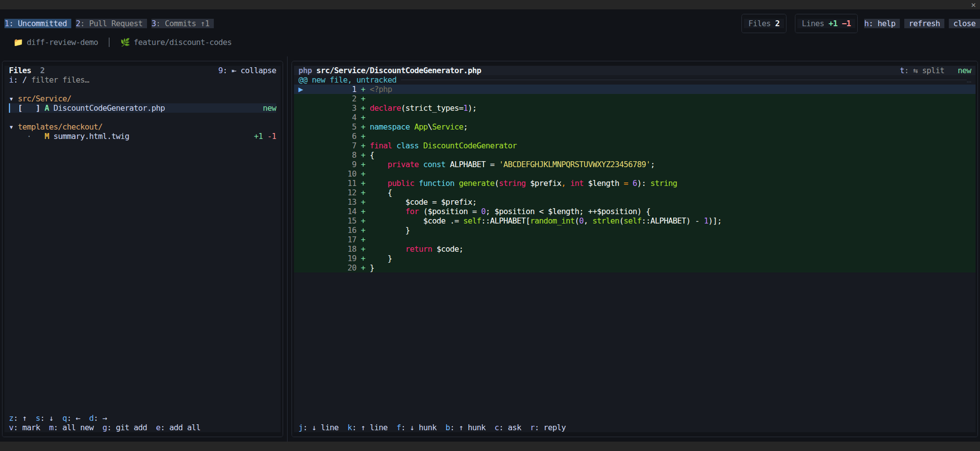Image resolution: width=980 pixels, height=451 pixels.
Task: Click the k: up line shortcut
Action: coord(368,428)
